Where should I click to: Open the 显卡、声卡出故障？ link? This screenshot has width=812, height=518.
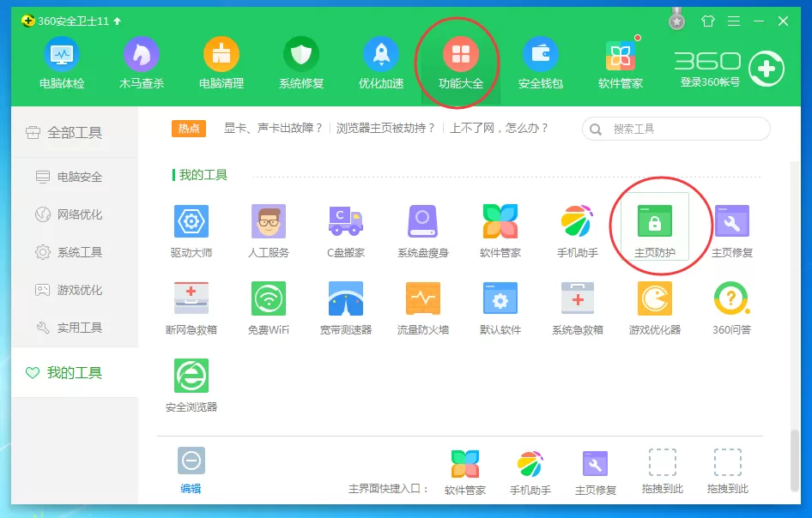274,128
